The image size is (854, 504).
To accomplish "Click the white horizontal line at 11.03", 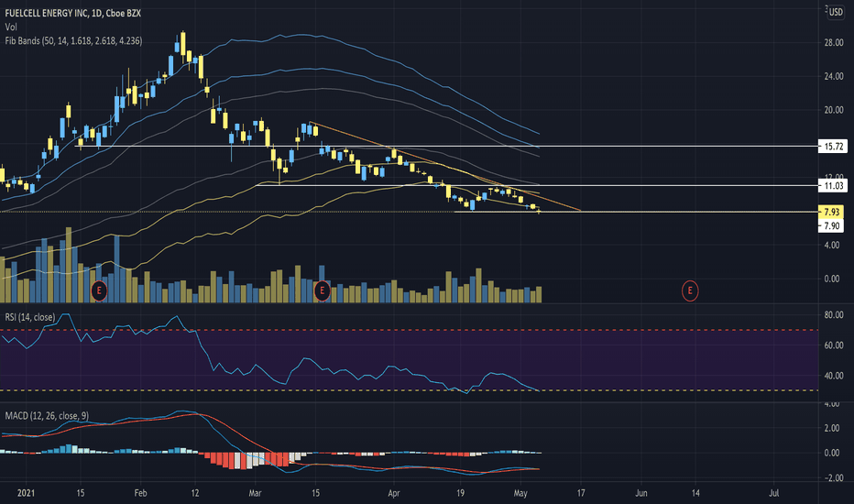I will 536,186.
